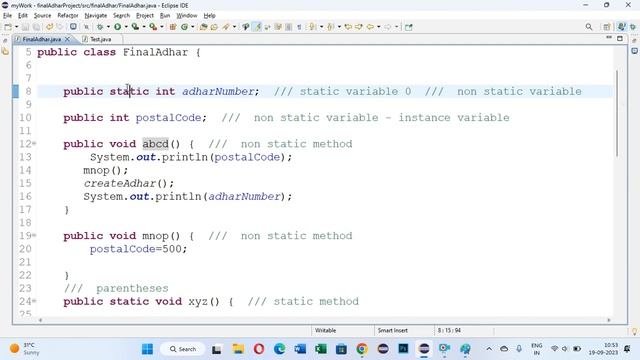Toggle Mark Occurrences in the toolbar
Image resolution: width=640 pixels, height=360 pixels.
coord(257,27)
